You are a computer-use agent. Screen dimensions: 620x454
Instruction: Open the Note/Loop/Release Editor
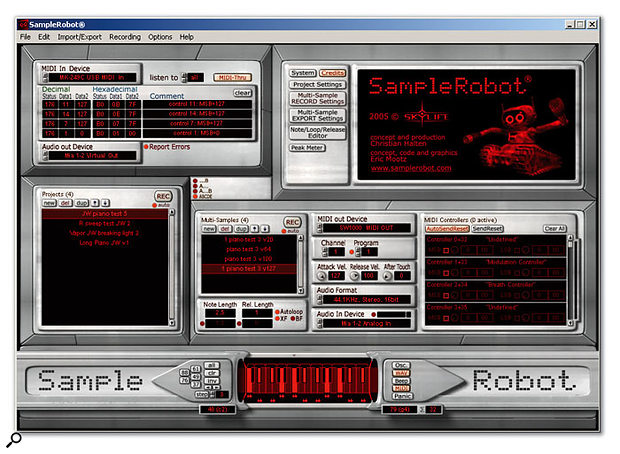tap(318, 132)
